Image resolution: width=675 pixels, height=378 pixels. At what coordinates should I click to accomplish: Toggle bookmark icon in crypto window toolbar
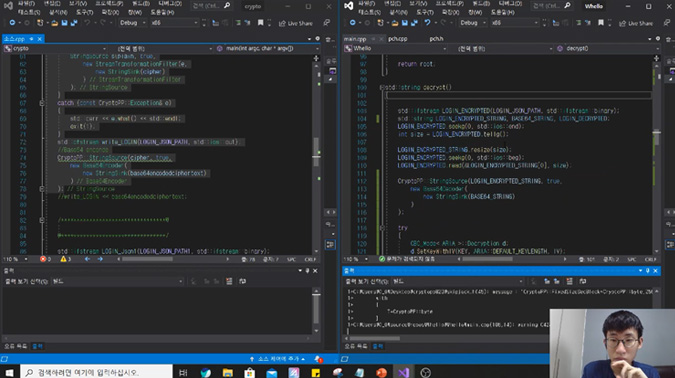pos(260,23)
